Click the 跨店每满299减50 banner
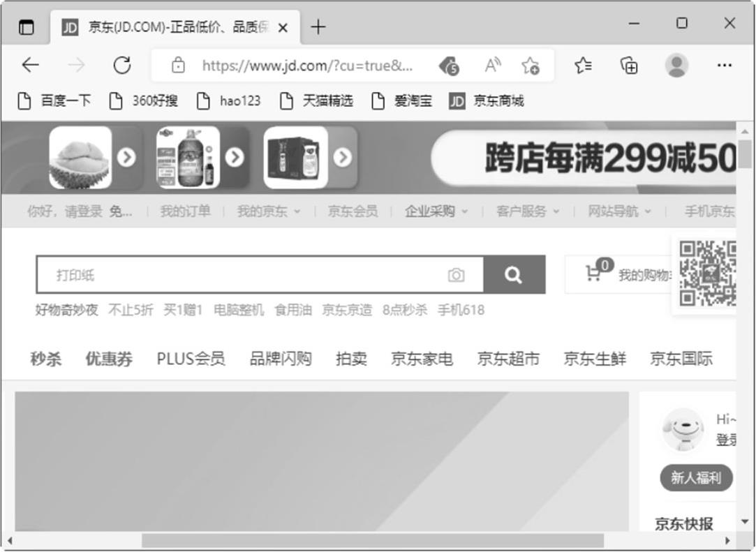This screenshot has height=552, width=756. [584, 158]
